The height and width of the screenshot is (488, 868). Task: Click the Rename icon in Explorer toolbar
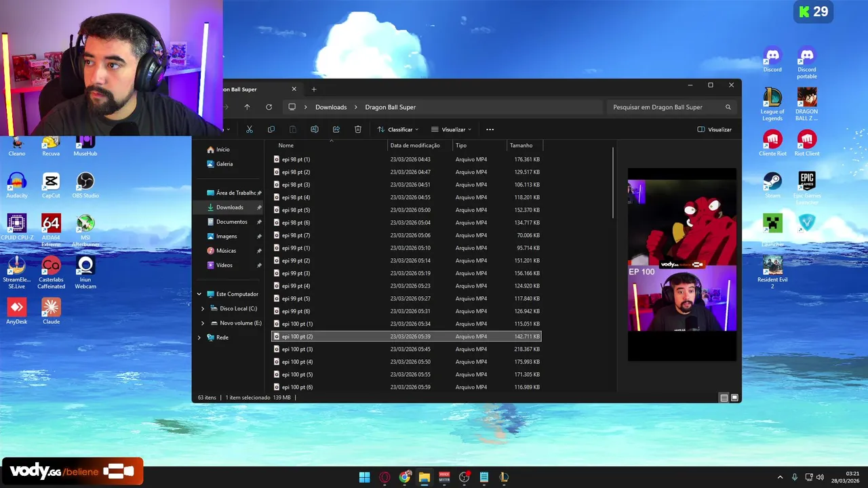coord(315,129)
